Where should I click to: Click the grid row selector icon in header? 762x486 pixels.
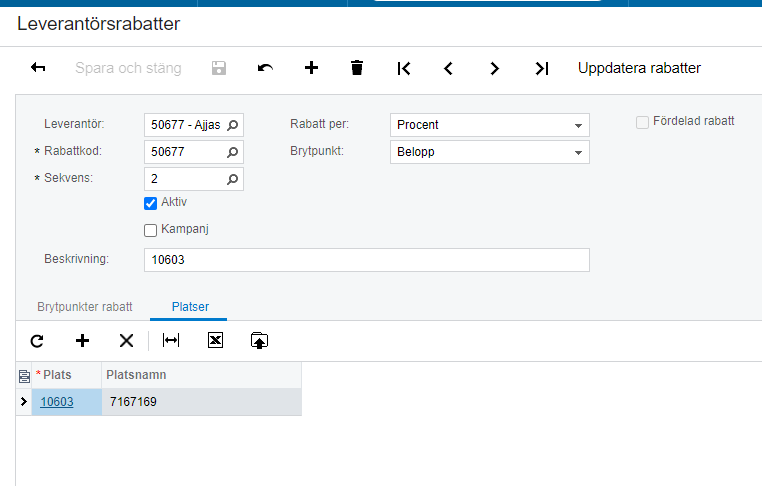tap(24, 376)
